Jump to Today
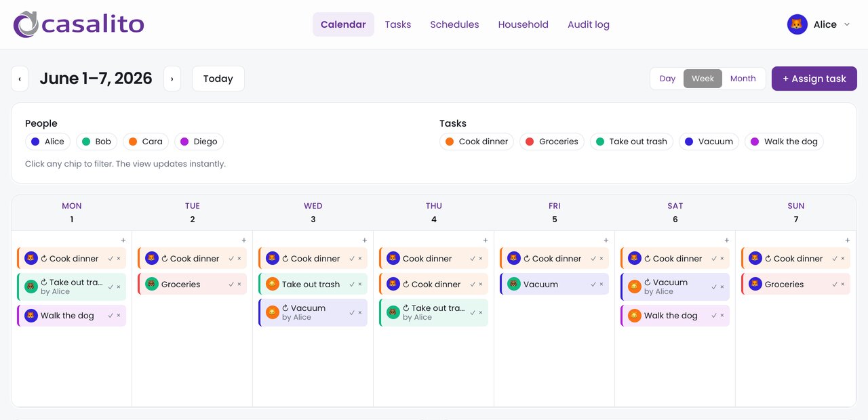 point(218,79)
